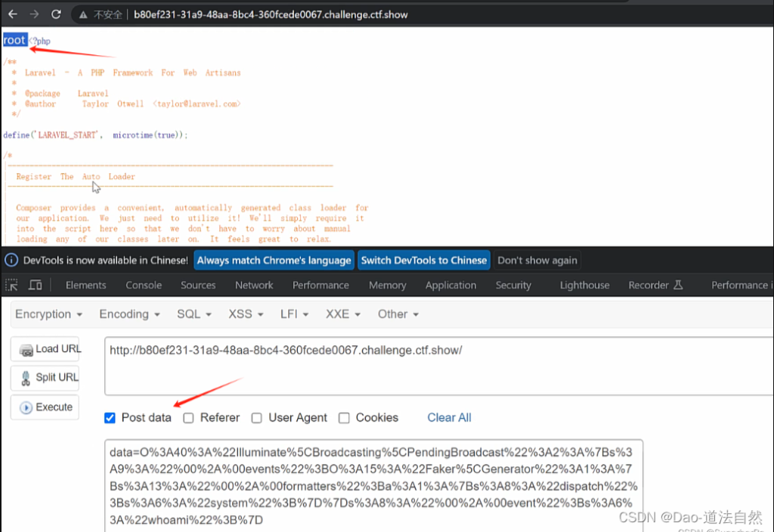Expand the Encryption dropdown menu
Viewport: 774px width, 532px height.
pos(48,314)
